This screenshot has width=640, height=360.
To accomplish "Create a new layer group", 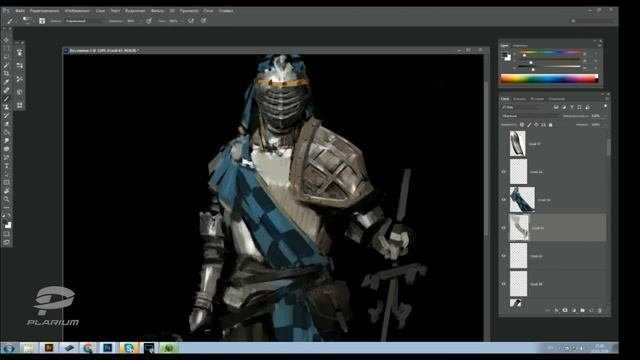I will (582, 310).
